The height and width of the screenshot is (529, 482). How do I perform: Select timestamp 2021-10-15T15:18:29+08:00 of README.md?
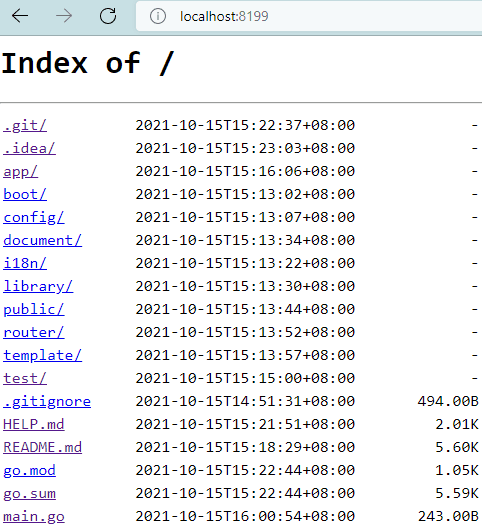click(x=245, y=448)
